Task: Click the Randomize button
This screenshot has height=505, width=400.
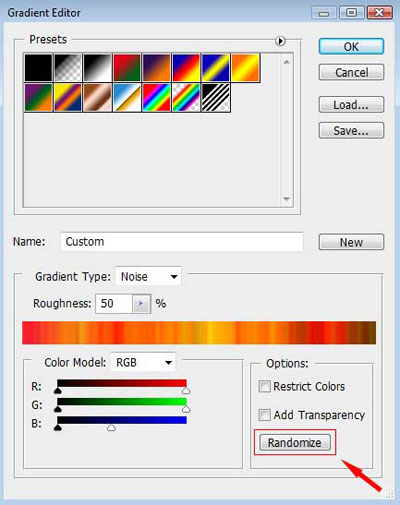Action: [295, 442]
